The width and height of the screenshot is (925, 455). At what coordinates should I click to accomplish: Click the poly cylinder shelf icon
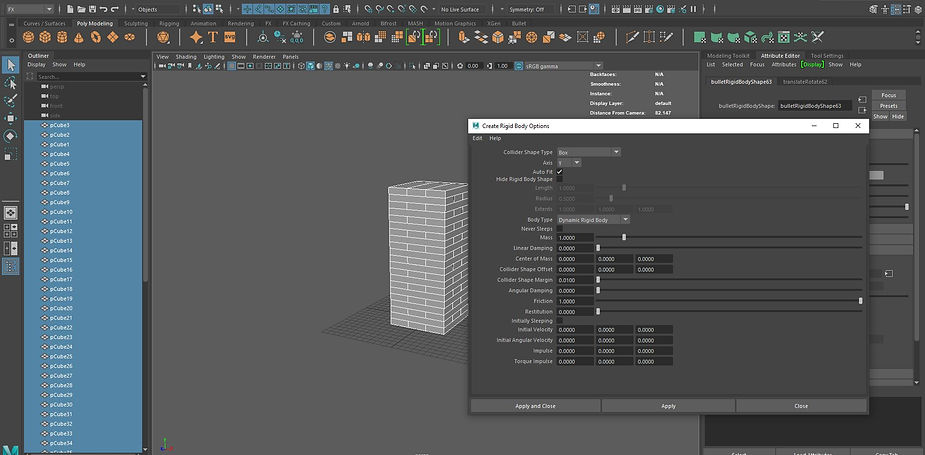click(61, 37)
